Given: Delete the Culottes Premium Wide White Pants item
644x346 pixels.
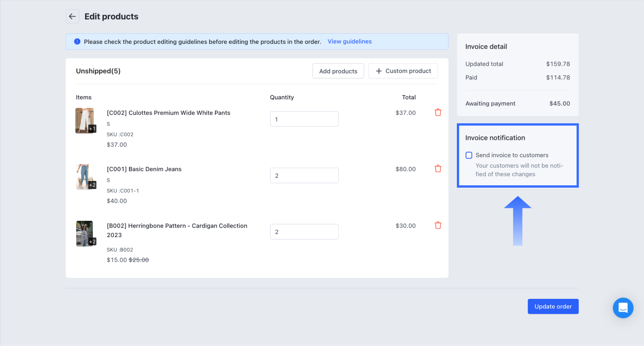Looking at the screenshot, I should coord(438,112).
